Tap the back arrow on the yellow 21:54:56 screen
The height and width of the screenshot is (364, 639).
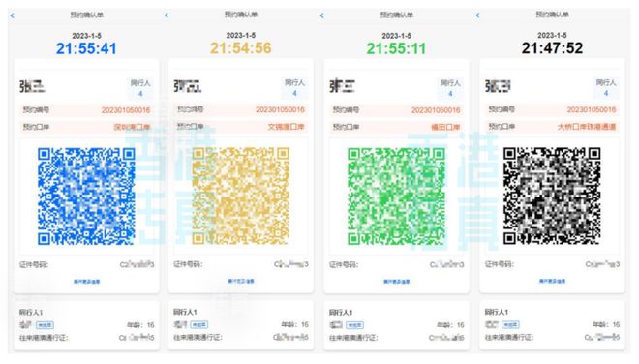[x=167, y=15]
